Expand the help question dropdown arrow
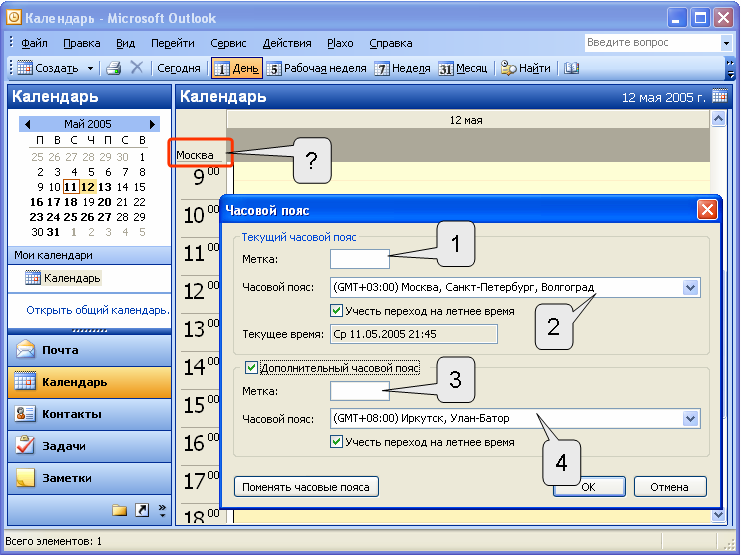Screen dimensions: 741x555 726,43
